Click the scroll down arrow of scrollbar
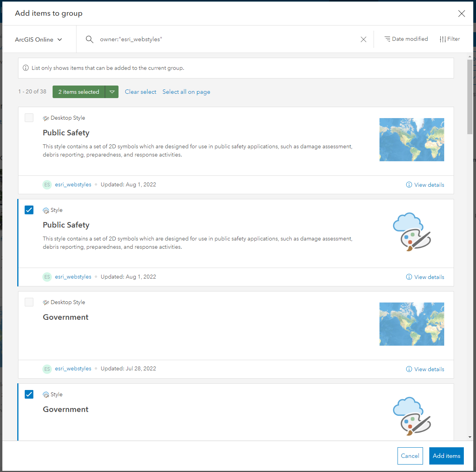This screenshot has width=476, height=472. [x=470, y=437]
